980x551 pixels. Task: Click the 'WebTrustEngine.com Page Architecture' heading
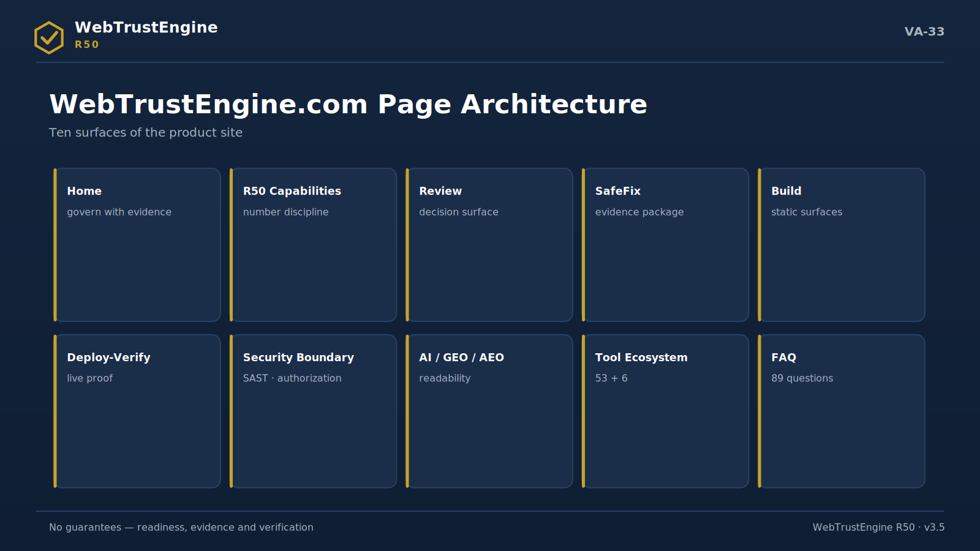click(348, 104)
